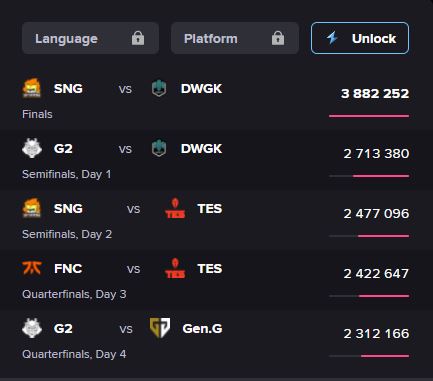The height and width of the screenshot is (381, 433).
Task: Click the pink bar under 2 312 166
Action: [385, 356]
